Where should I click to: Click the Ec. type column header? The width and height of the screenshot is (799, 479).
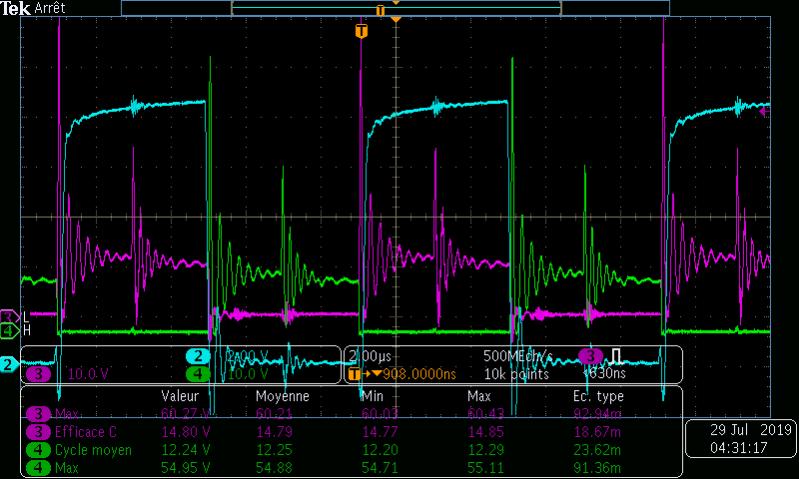point(598,396)
